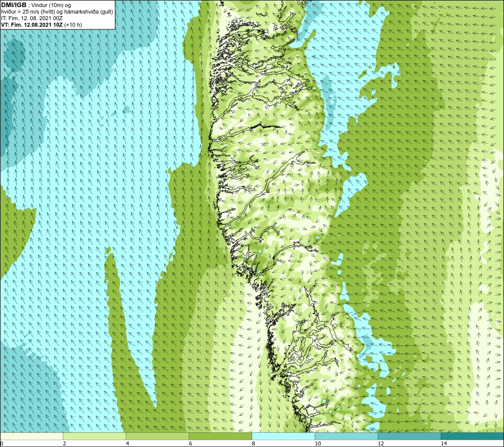
Task: Click the 2–4 m/s light green legend swatch
Action: tap(95, 436)
